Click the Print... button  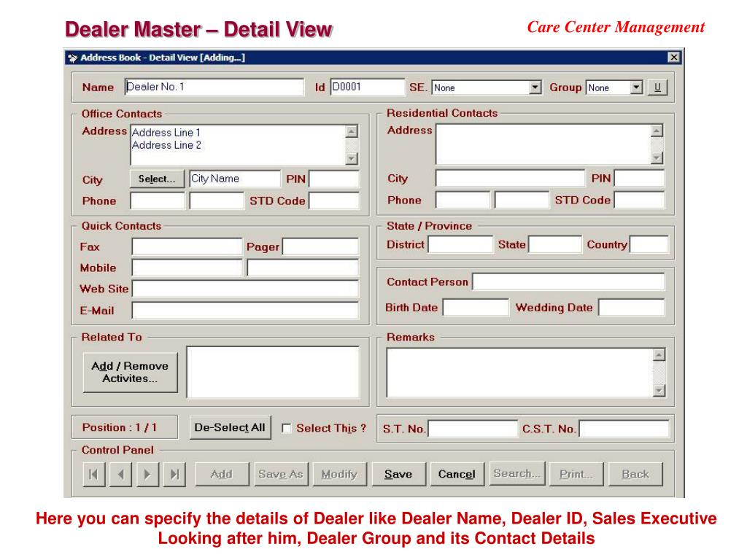576,474
